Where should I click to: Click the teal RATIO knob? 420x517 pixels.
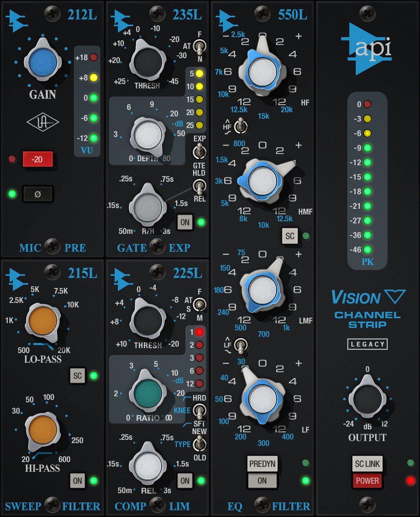tap(148, 393)
